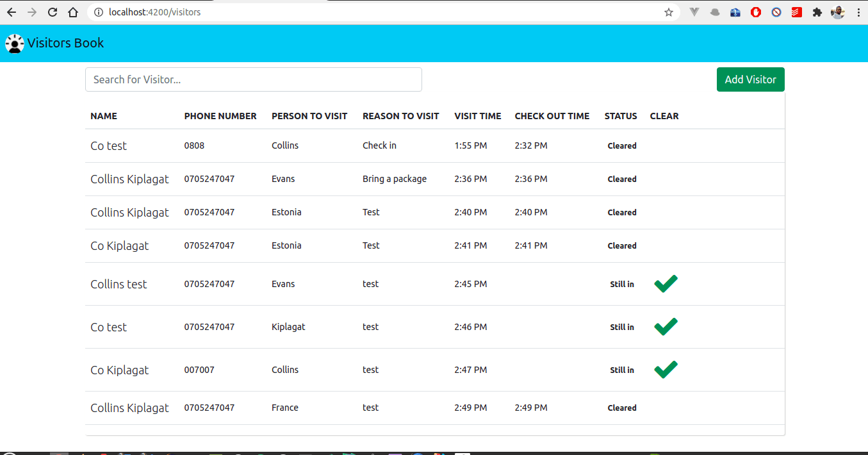Click check out time 2:49 PM
868x455 pixels.
[x=531, y=408]
